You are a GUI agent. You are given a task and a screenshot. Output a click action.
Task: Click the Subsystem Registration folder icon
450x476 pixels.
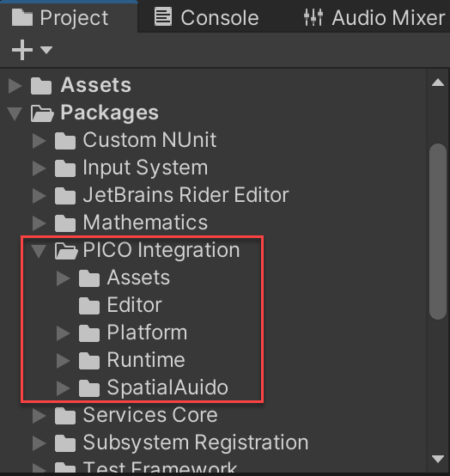(x=65, y=443)
